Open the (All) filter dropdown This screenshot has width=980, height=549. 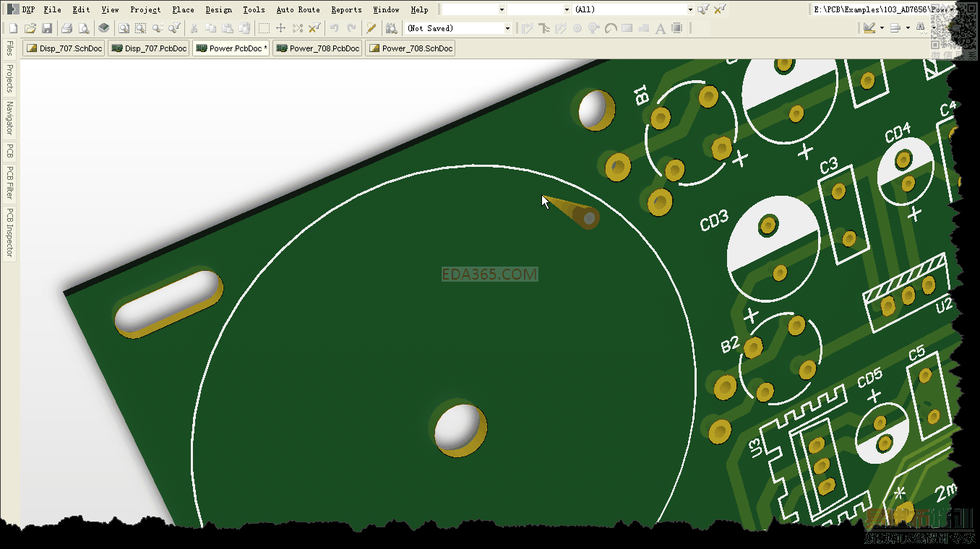pyautogui.click(x=690, y=9)
